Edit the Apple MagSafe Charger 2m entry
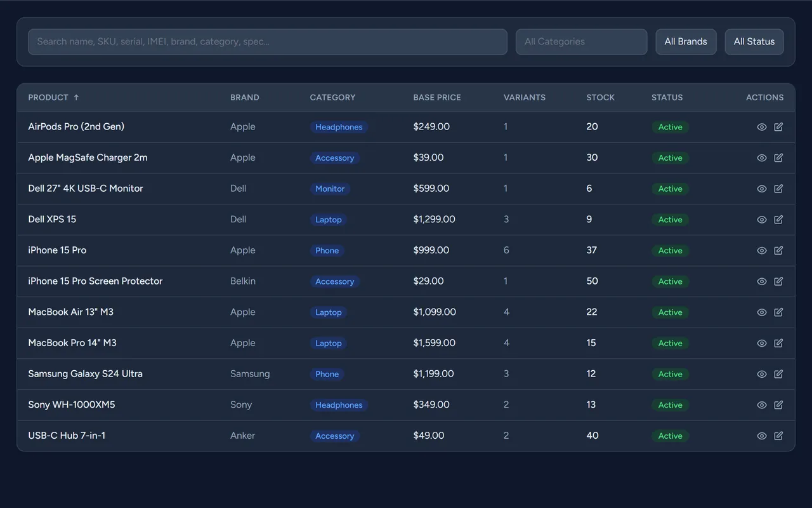Viewport: 812px width, 508px height. [778, 158]
